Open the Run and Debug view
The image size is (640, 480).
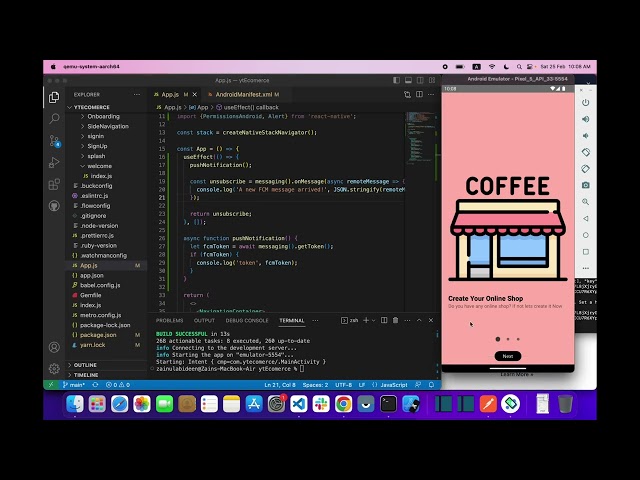(x=54, y=162)
